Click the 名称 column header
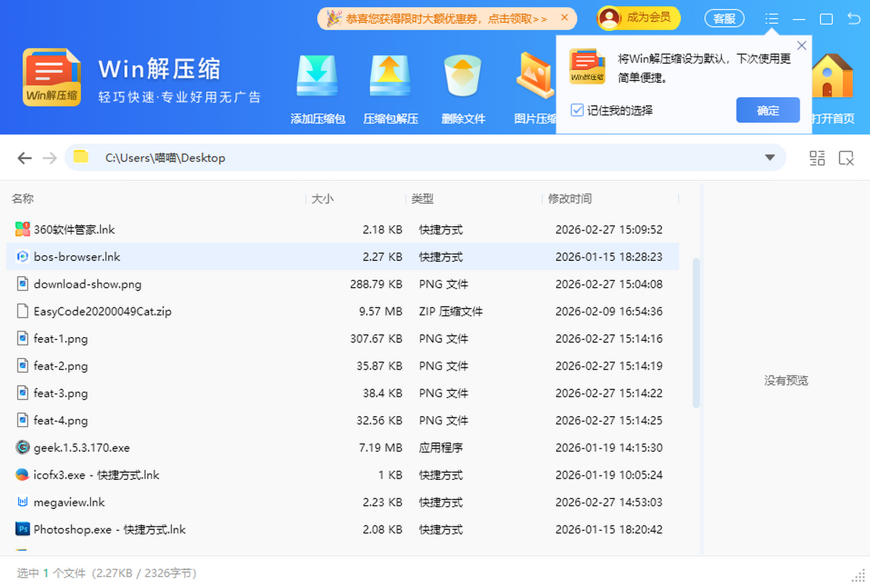Screen dimensions: 870x588 [x=22, y=198]
